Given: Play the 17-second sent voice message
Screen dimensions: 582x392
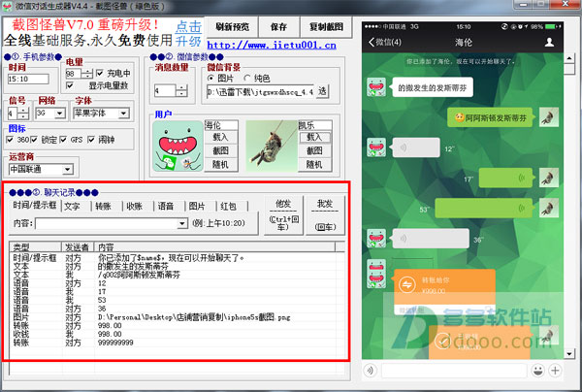Looking at the screenshot, I should coord(505,178).
